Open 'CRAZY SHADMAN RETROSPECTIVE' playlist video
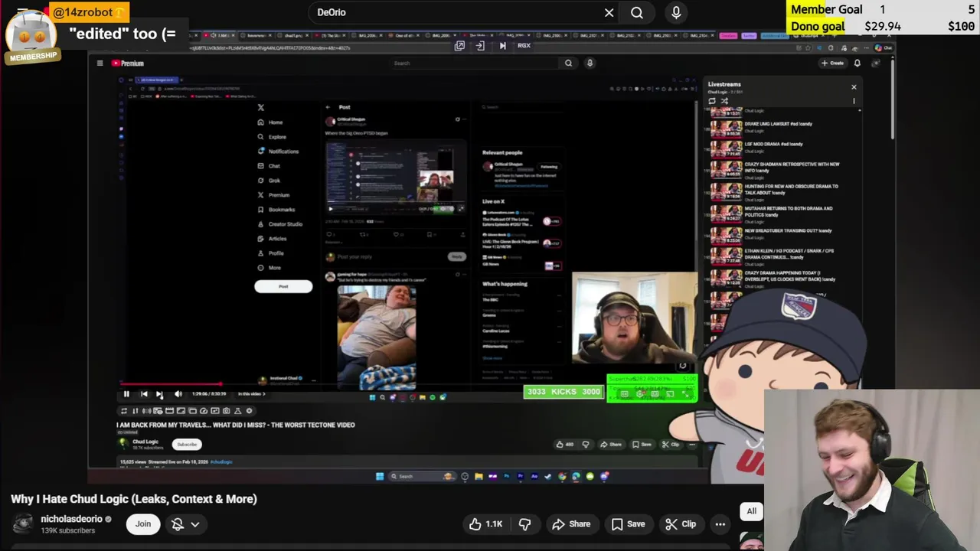This screenshot has height=551, width=980. [x=792, y=167]
